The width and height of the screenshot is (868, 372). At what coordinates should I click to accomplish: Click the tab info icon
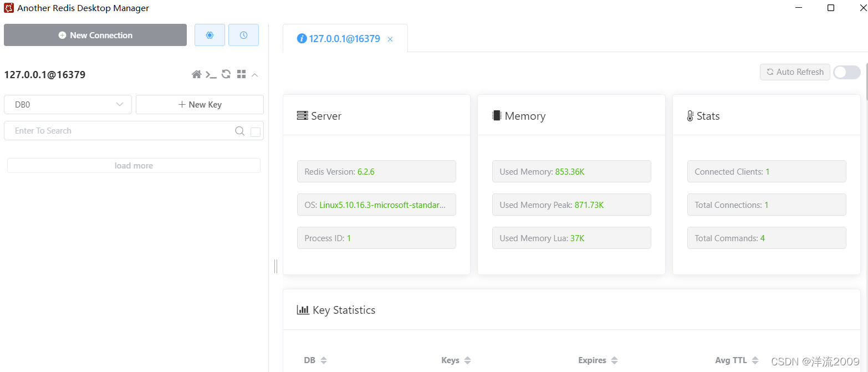302,39
